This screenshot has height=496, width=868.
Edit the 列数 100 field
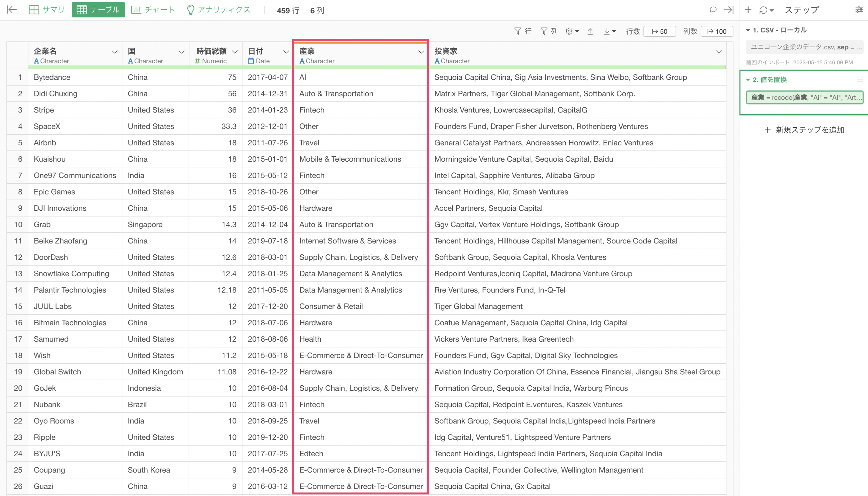coord(717,31)
